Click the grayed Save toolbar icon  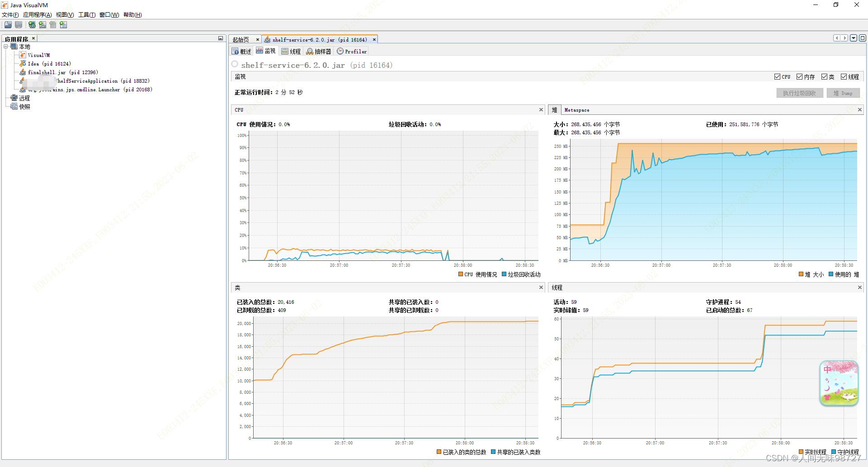pyautogui.click(x=19, y=25)
